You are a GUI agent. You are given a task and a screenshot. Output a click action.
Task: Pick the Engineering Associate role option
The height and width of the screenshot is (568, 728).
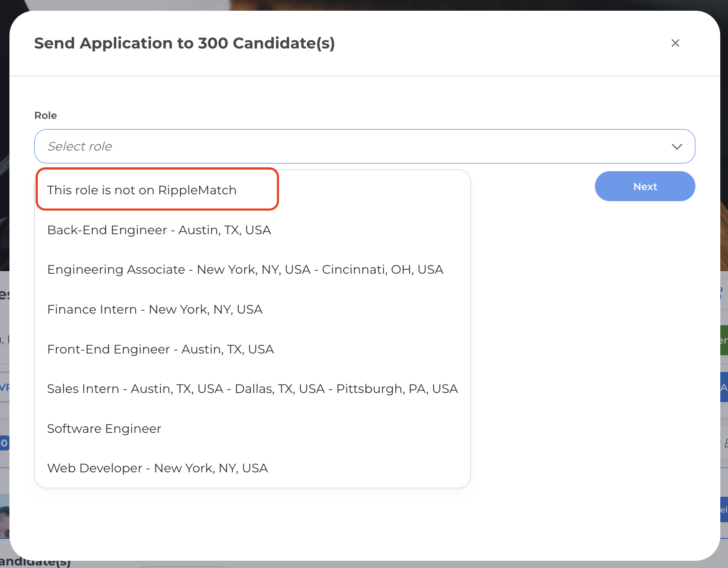coord(245,269)
